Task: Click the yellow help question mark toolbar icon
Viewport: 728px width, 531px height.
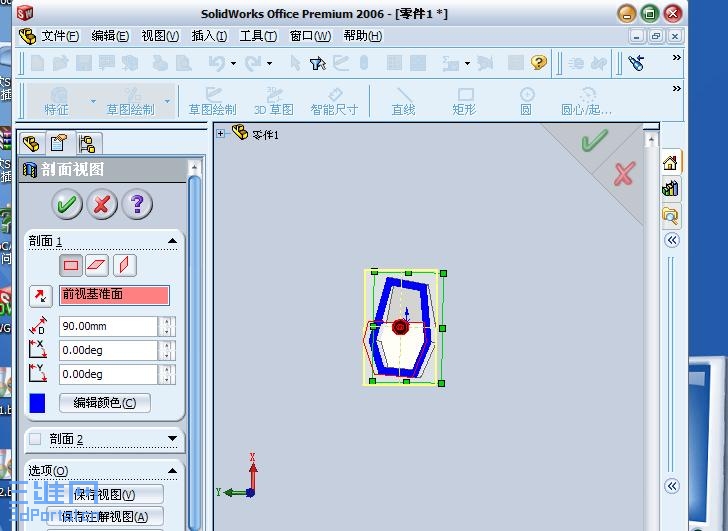Action: point(539,63)
